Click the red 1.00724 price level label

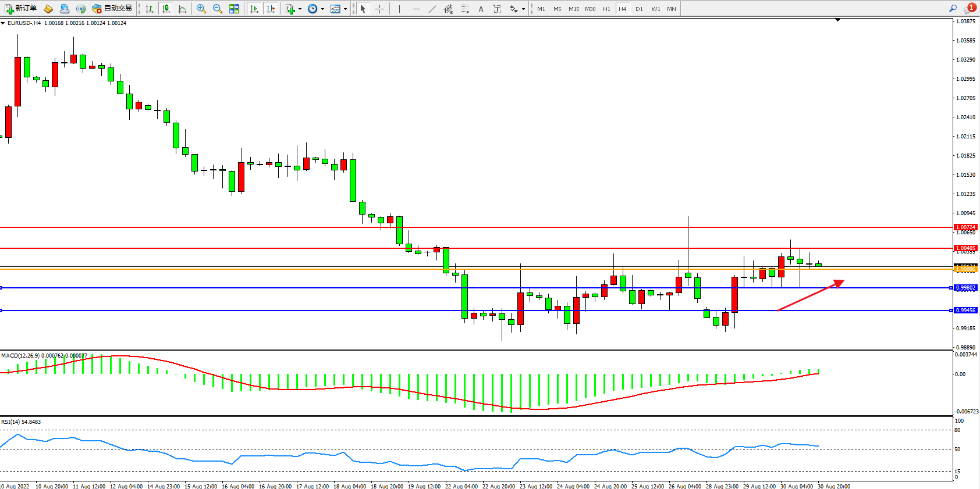(965, 227)
